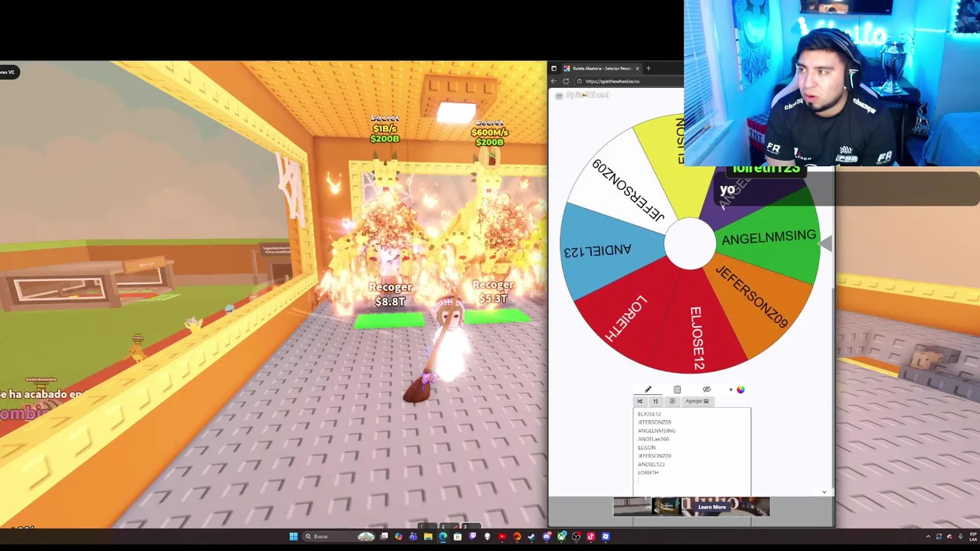This screenshot has width=980, height=551.
Task: Open the YouTube icon in the taskbar
Action: point(502,536)
